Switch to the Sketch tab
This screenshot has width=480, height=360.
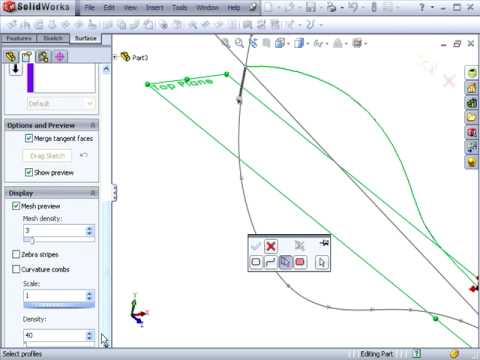coord(53,38)
